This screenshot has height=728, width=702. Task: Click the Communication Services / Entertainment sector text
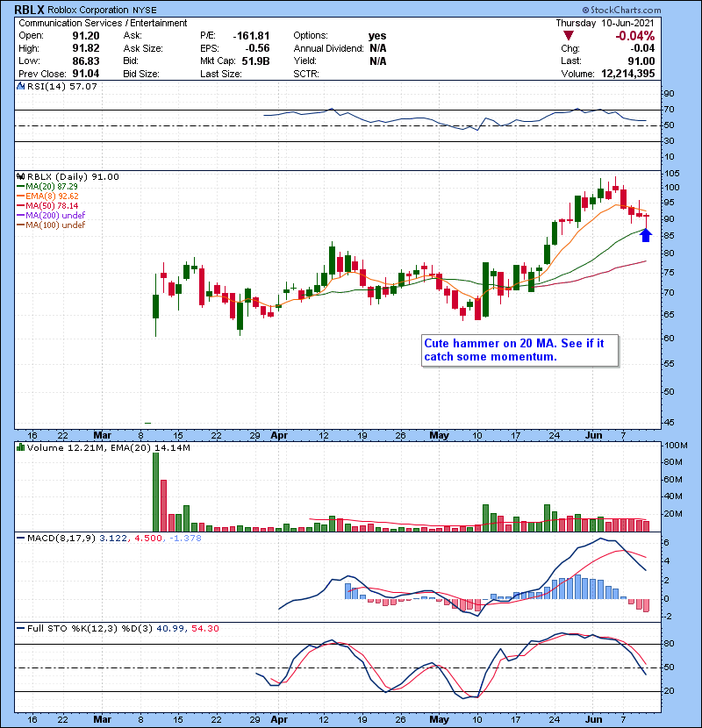point(103,22)
